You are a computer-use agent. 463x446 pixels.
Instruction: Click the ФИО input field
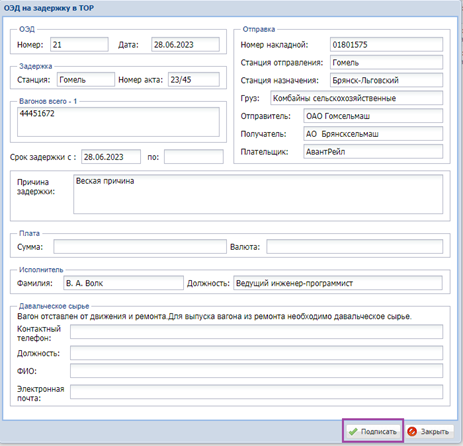tap(256, 371)
